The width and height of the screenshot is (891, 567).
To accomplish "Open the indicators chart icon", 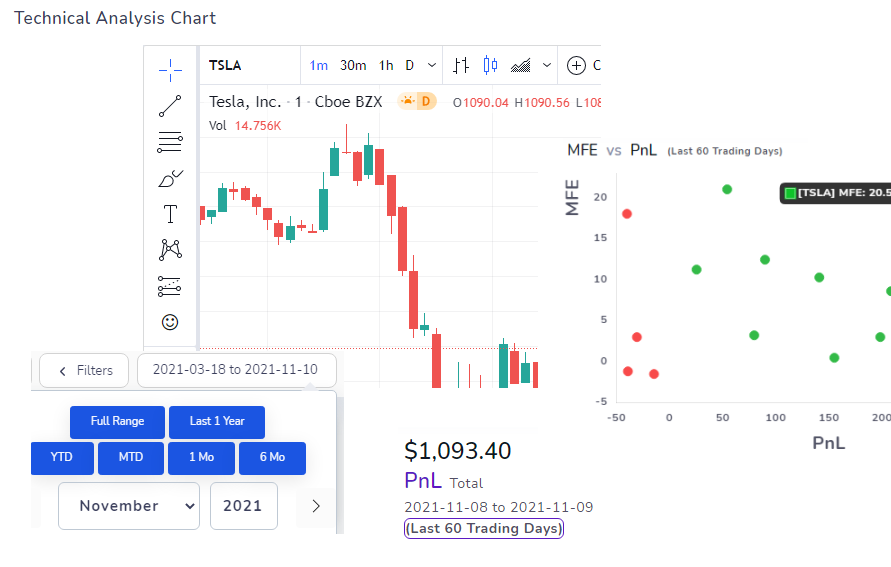I will coord(521,65).
